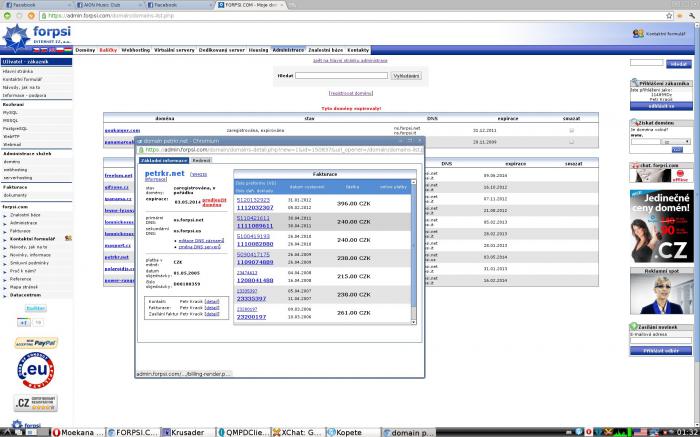700x437 pixels.
Task: Open the Webhosting menu item
Action: pos(136,50)
